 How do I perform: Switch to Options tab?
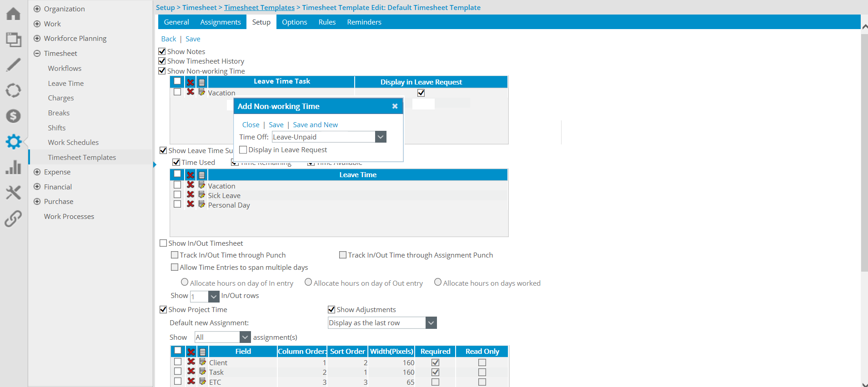[x=294, y=22]
